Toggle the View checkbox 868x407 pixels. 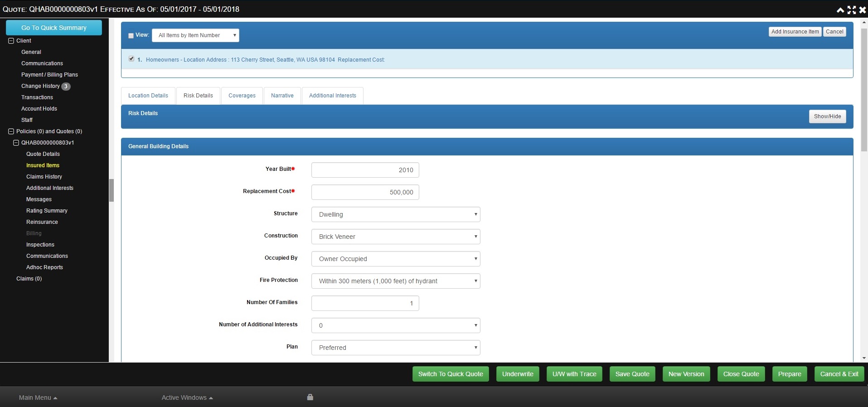click(131, 36)
